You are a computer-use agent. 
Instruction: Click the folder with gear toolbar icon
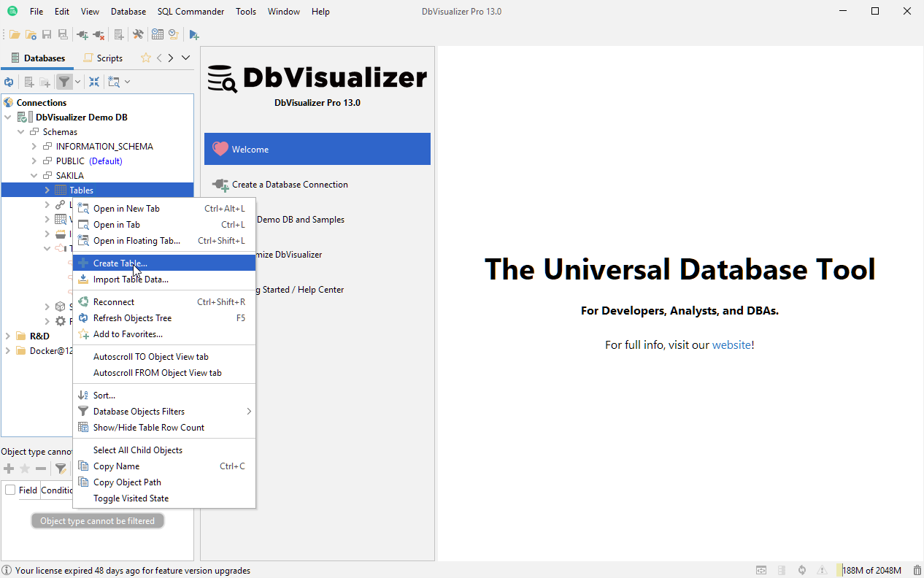coord(31,34)
